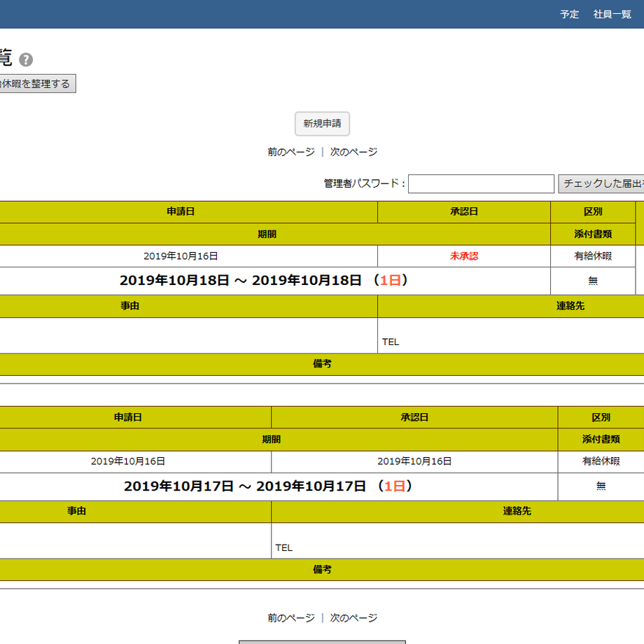Click first table's 添付書類 header
This screenshot has width=644, height=644.
(x=593, y=234)
